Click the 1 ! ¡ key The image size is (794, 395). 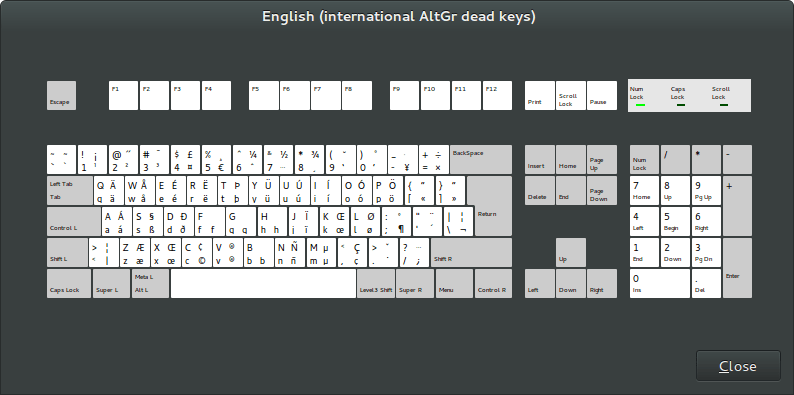[x=93, y=160]
